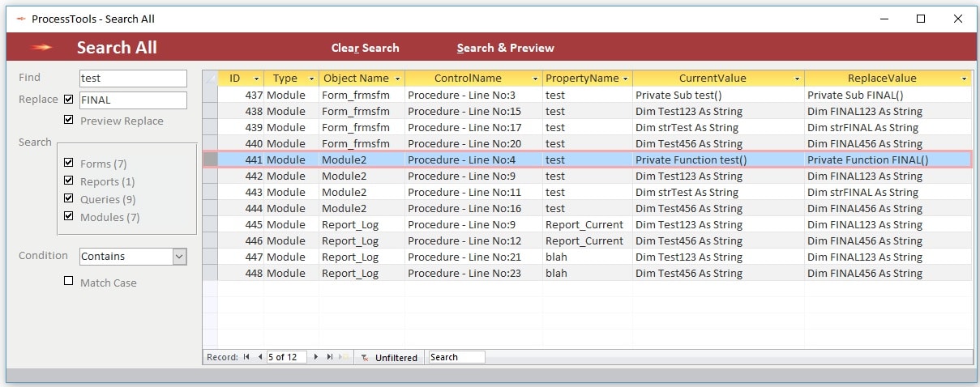Open ID column filter arrow
The image size is (980, 387).
[257, 79]
